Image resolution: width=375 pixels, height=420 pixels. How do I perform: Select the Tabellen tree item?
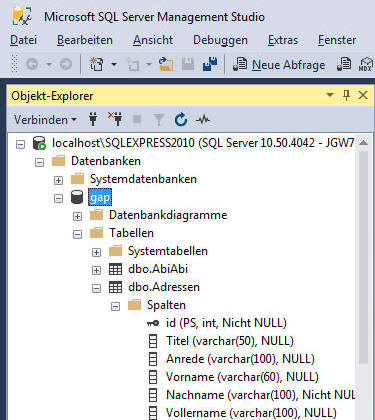tap(131, 233)
